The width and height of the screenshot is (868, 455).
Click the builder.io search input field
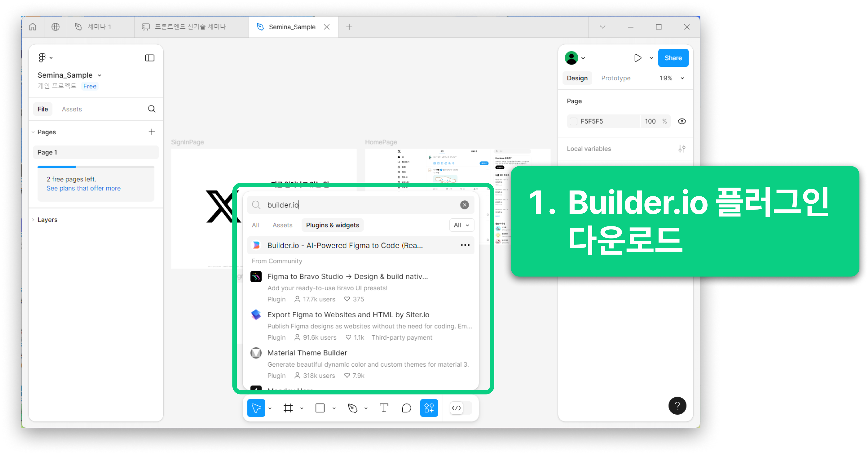coord(361,205)
